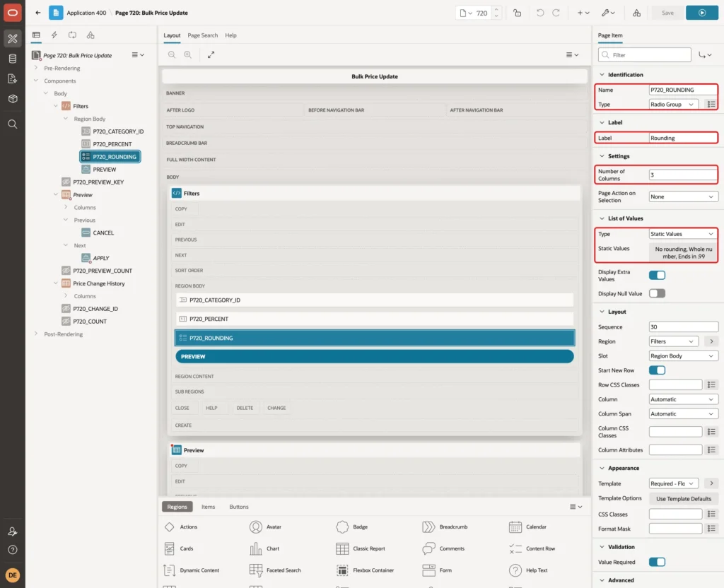Click the Number of Columns field
Screen dimensions: 724x588
coord(684,175)
